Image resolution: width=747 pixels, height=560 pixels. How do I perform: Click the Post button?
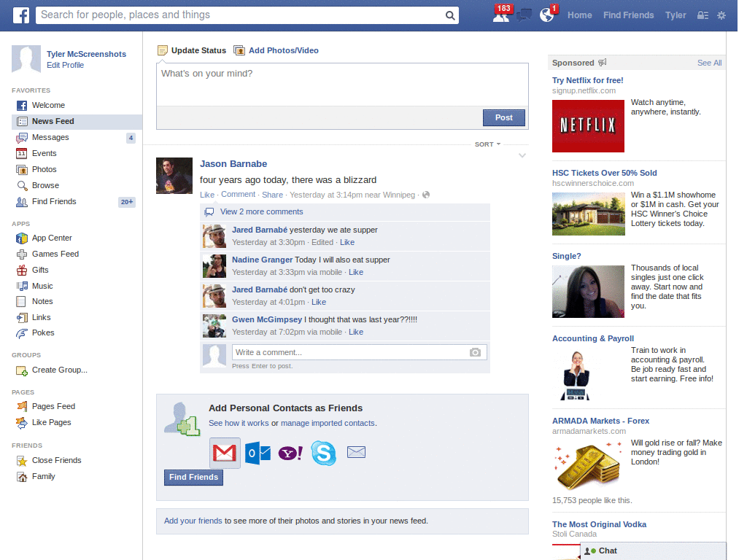coord(503,117)
